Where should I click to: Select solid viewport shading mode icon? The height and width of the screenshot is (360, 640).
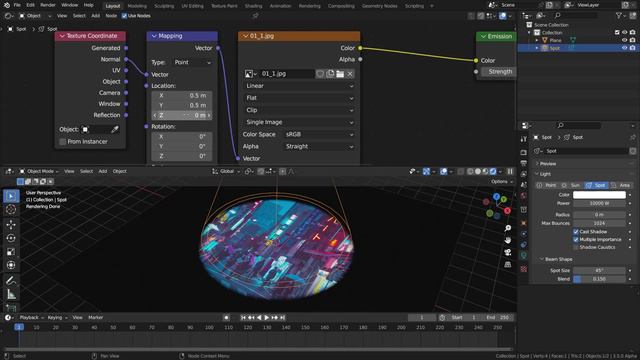[x=478, y=171]
